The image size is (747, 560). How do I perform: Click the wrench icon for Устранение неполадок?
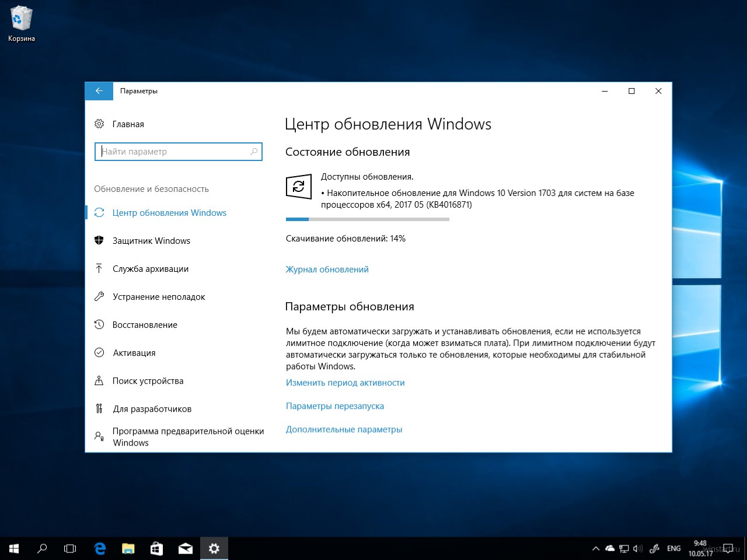coord(99,297)
